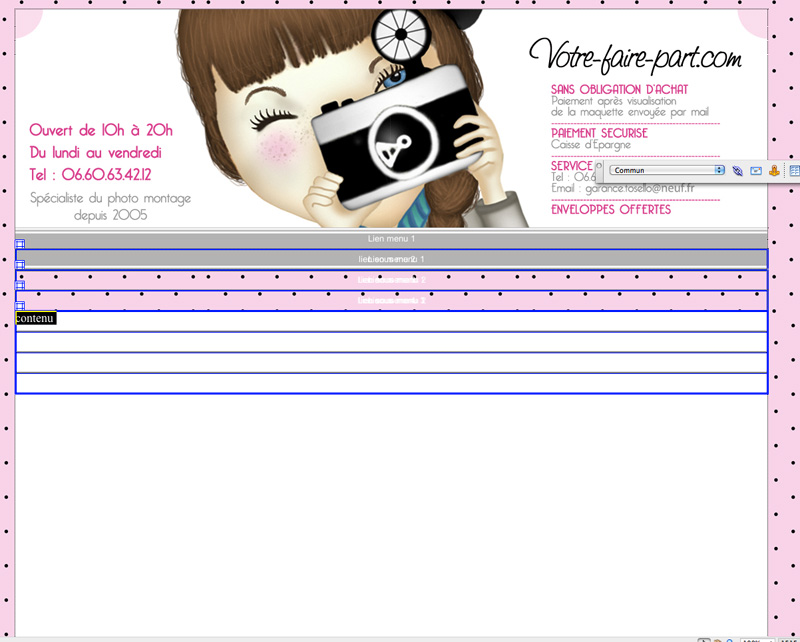Click the ENVELOPPES OFFERTES heading

(x=611, y=209)
